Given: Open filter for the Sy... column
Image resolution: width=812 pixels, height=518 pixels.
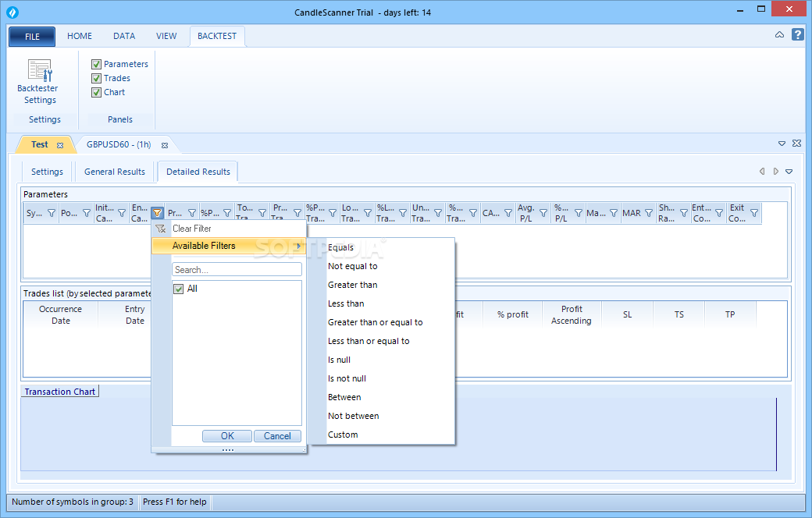Looking at the screenshot, I should [52, 213].
